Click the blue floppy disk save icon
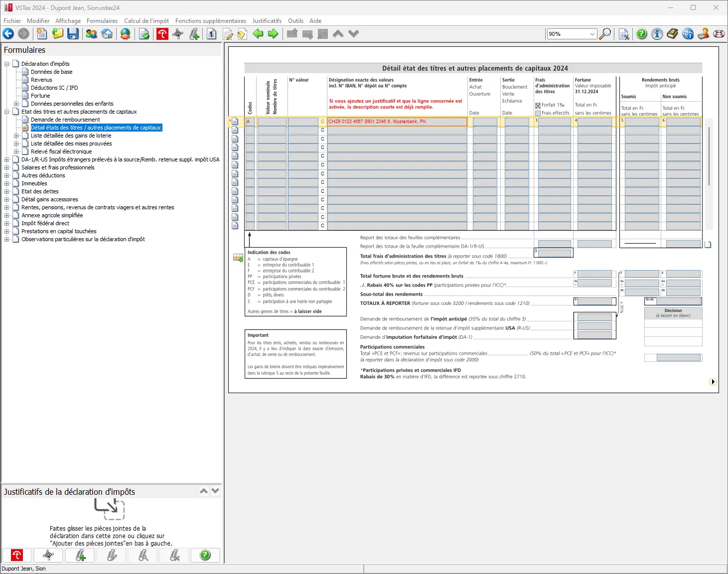This screenshot has height=574, width=728. pos(73,34)
